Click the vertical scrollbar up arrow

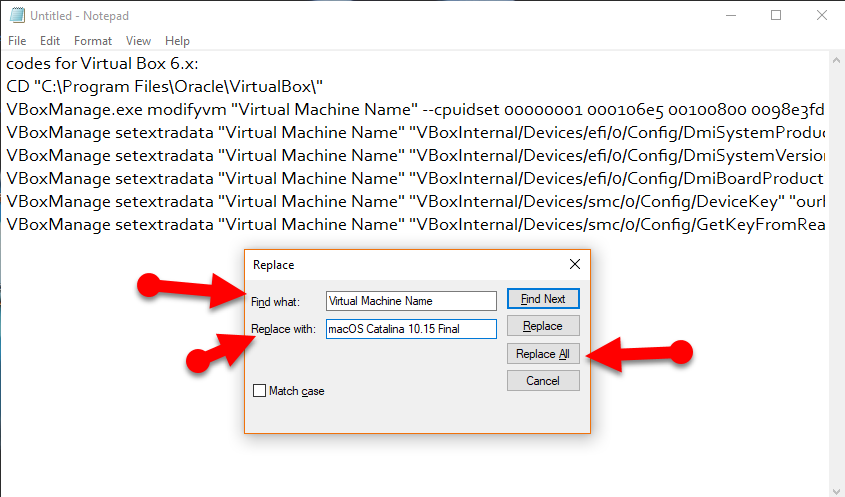click(x=836, y=61)
